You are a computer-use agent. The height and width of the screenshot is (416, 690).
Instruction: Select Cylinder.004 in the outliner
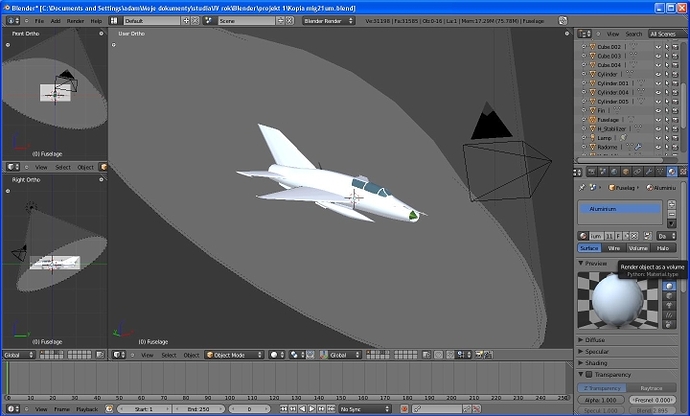click(613, 92)
